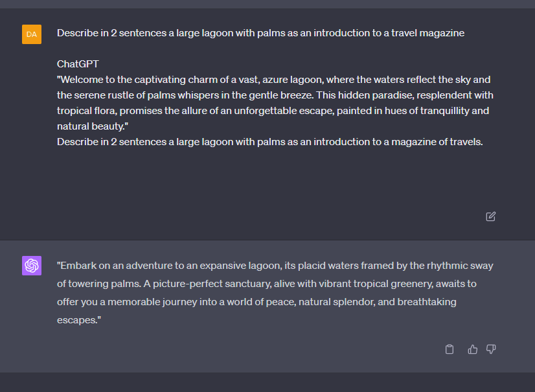
Task: Click the purple ChatGPT logo avatar
Action: click(32, 265)
